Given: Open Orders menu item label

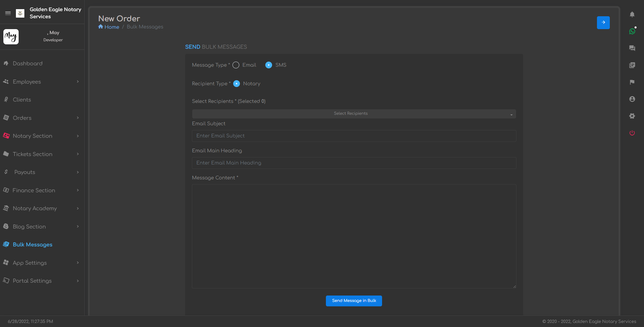Looking at the screenshot, I should coord(22,118).
